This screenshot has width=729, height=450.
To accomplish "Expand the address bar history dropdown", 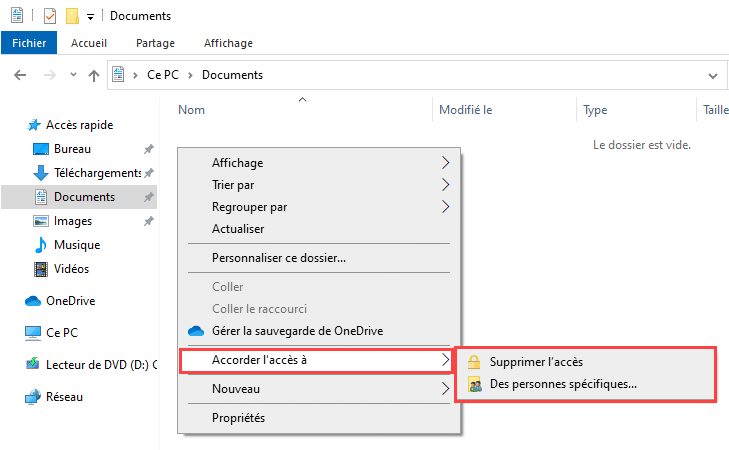I will 713,75.
